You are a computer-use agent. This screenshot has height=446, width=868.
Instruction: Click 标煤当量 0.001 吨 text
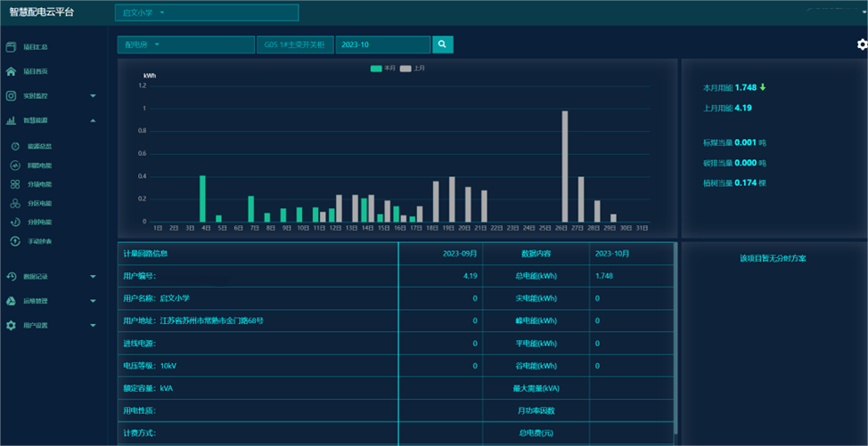point(734,142)
